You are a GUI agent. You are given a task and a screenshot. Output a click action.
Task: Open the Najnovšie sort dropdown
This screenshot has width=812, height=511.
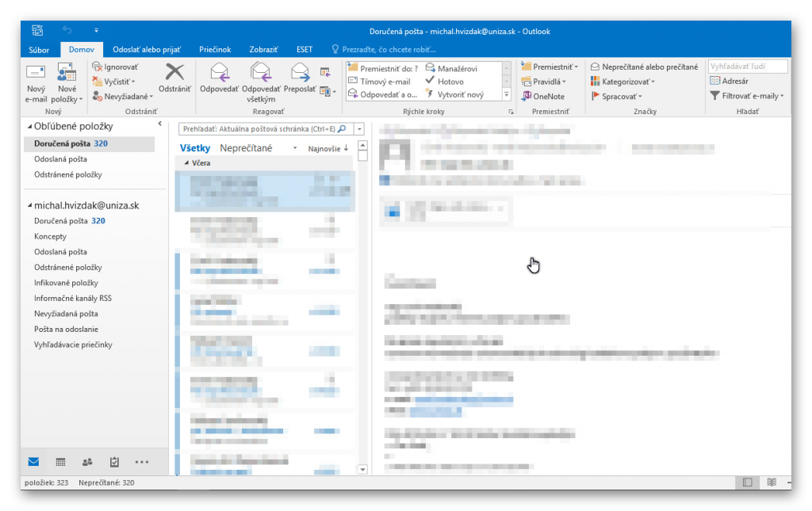pyautogui.click(x=327, y=148)
